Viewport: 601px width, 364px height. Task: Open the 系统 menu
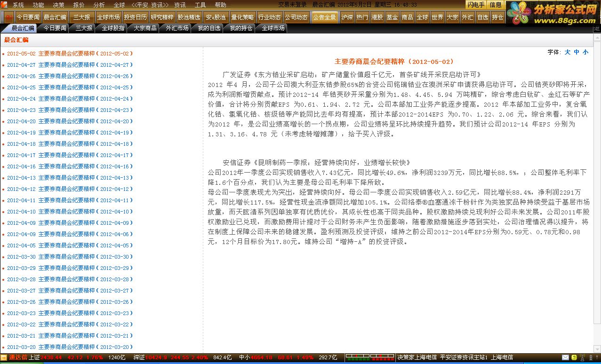[x=18, y=5]
